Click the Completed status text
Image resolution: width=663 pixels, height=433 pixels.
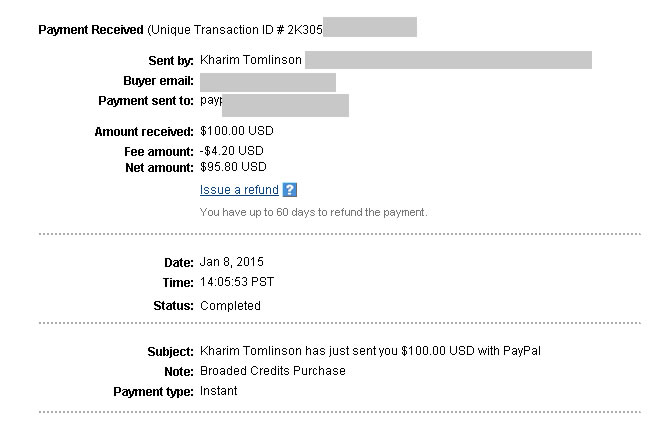[x=230, y=306]
